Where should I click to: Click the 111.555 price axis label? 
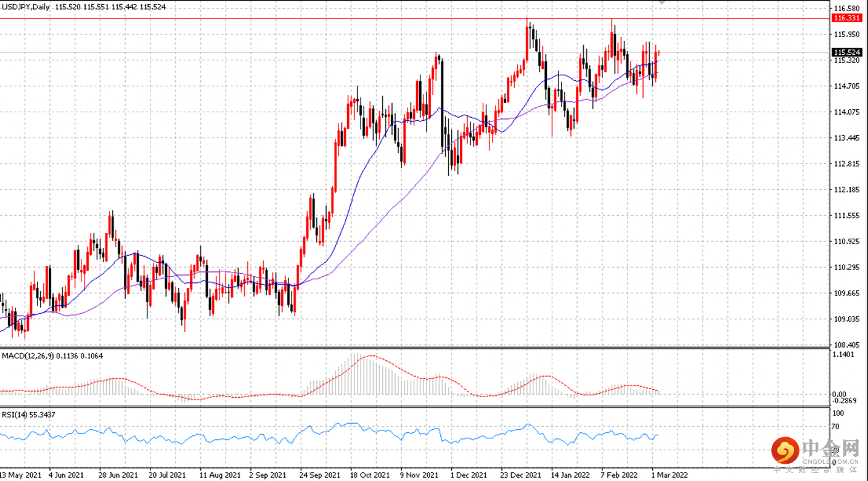(846, 216)
